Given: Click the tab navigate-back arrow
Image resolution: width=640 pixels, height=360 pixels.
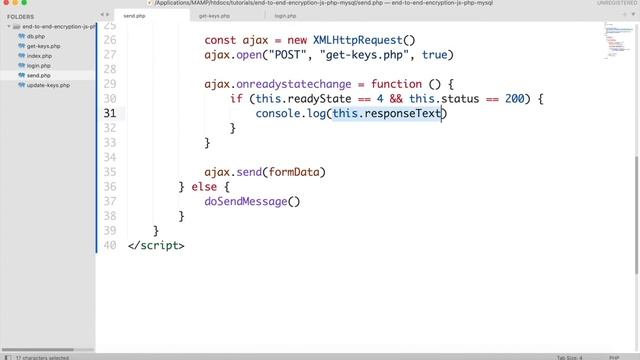Looking at the screenshot, I should click(x=102, y=15).
